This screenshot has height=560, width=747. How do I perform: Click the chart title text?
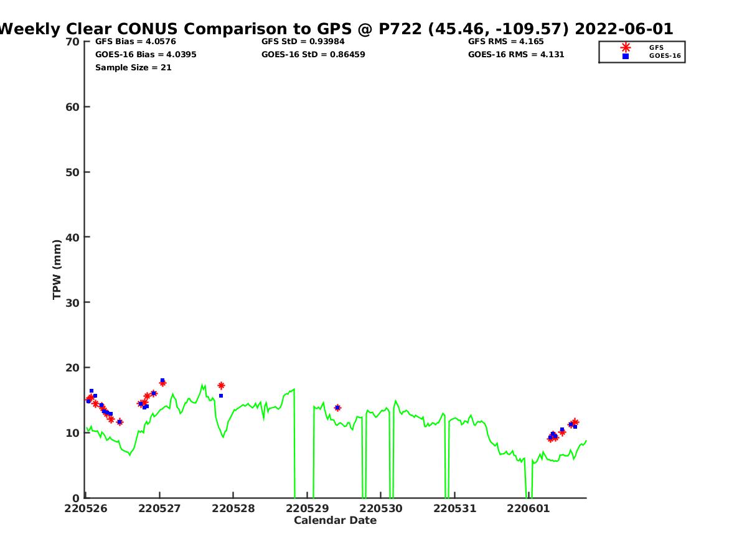(336, 29)
